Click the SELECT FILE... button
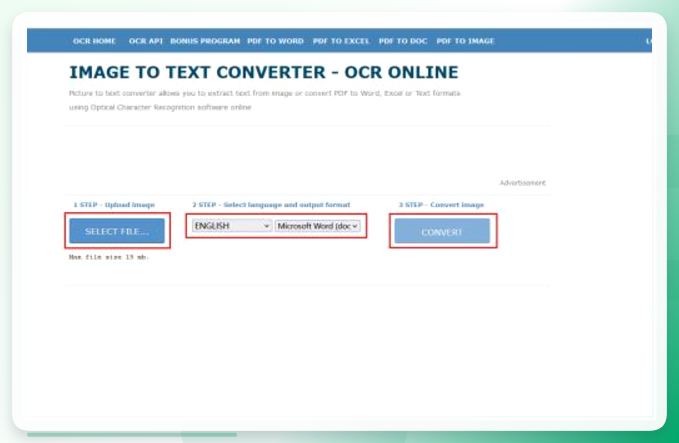This screenshot has height=443, width=679. 117,231
